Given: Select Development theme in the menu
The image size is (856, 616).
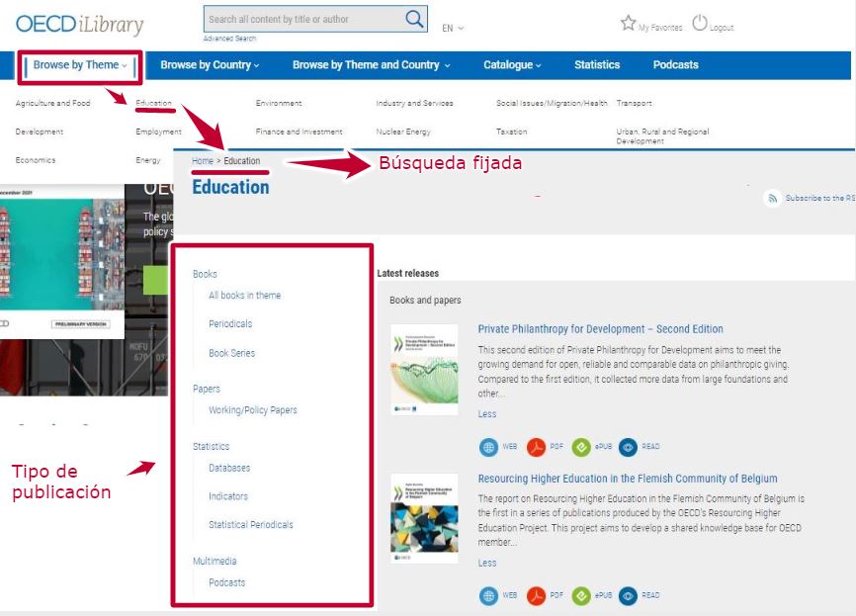Looking at the screenshot, I should [40, 132].
